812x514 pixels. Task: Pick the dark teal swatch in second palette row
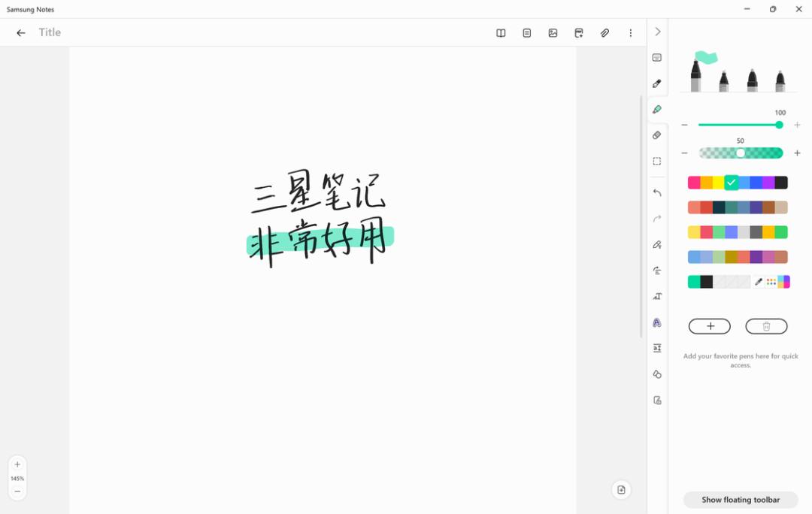(719, 207)
